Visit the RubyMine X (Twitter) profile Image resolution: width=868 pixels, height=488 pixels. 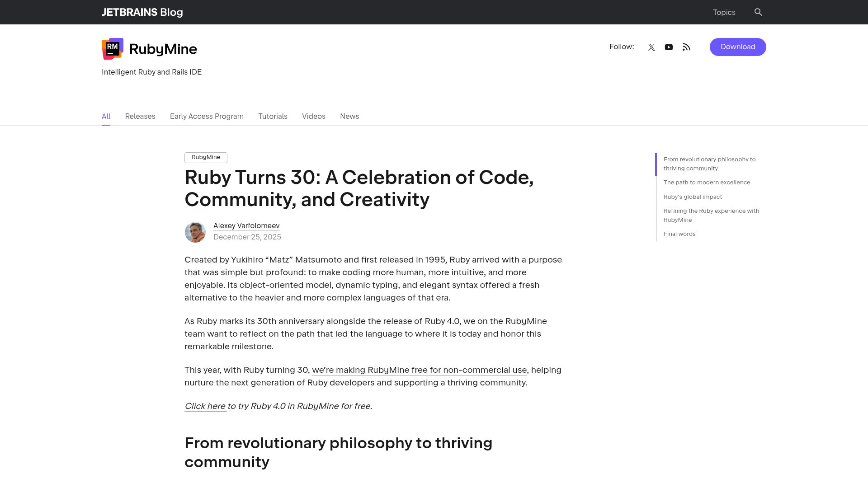[651, 47]
